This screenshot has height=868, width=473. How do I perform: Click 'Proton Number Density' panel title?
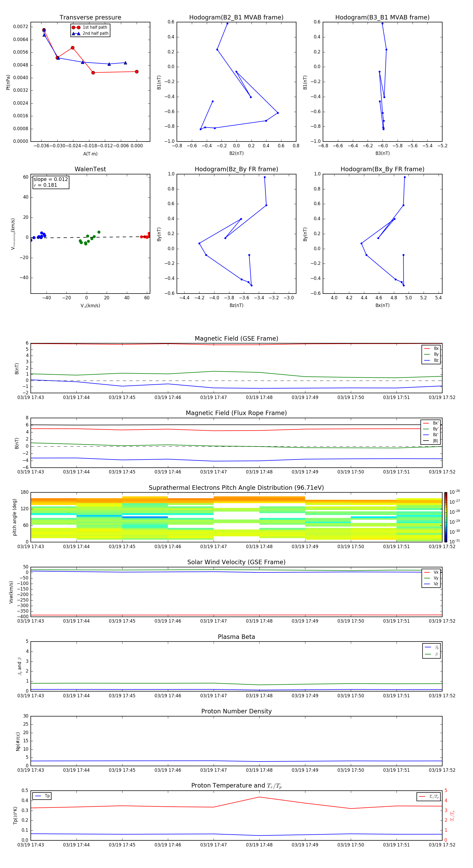click(236, 711)
